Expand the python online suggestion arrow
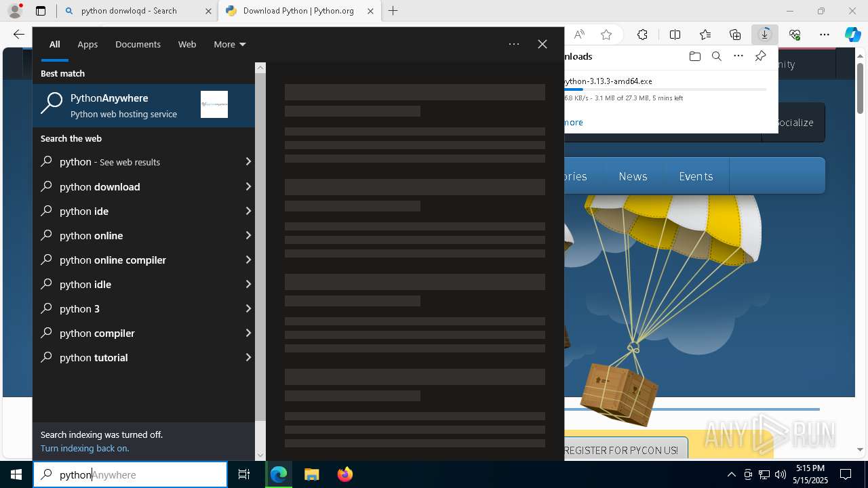The height and width of the screenshot is (488, 868). coord(248,235)
